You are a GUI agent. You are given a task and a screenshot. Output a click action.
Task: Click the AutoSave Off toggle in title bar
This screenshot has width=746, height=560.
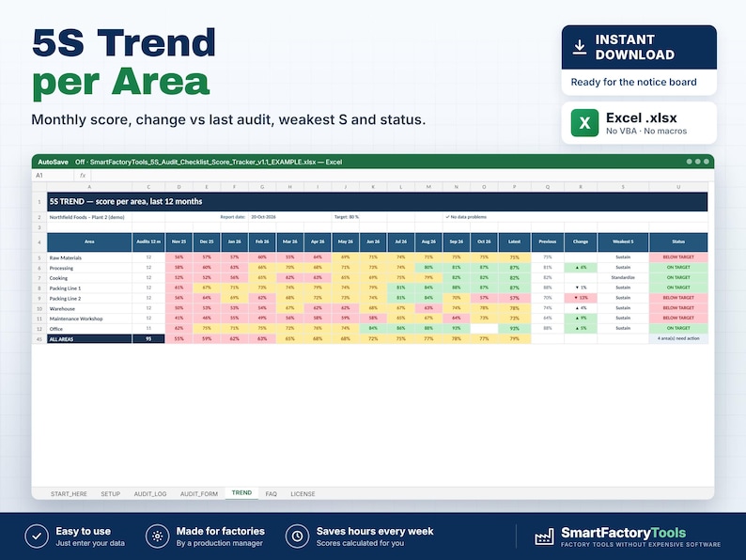[61, 162]
